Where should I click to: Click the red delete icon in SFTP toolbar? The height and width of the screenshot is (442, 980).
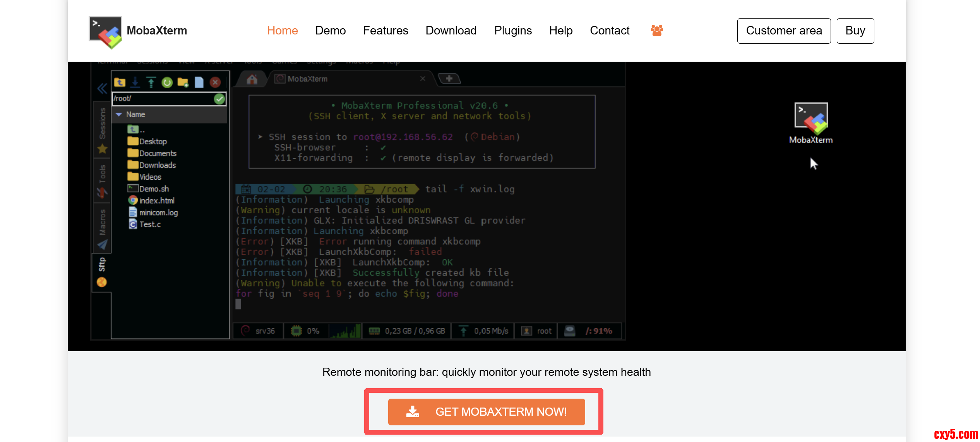tap(215, 82)
